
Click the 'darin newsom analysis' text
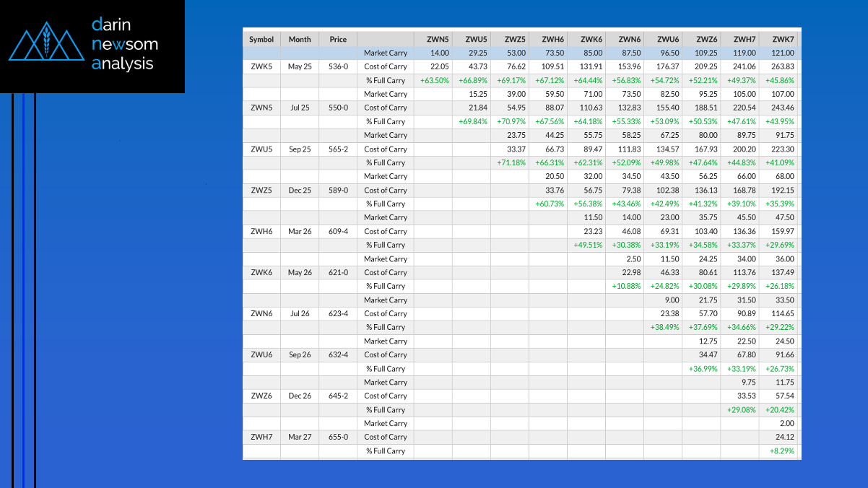coord(125,44)
